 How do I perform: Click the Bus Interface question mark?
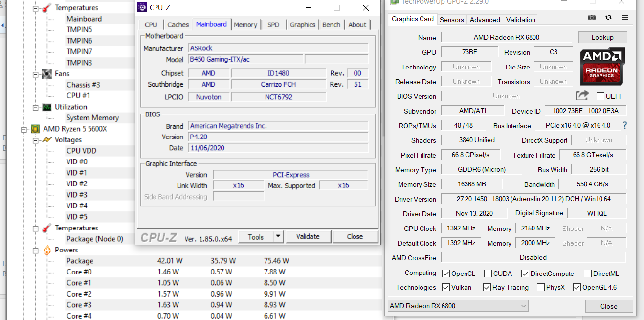coord(624,125)
